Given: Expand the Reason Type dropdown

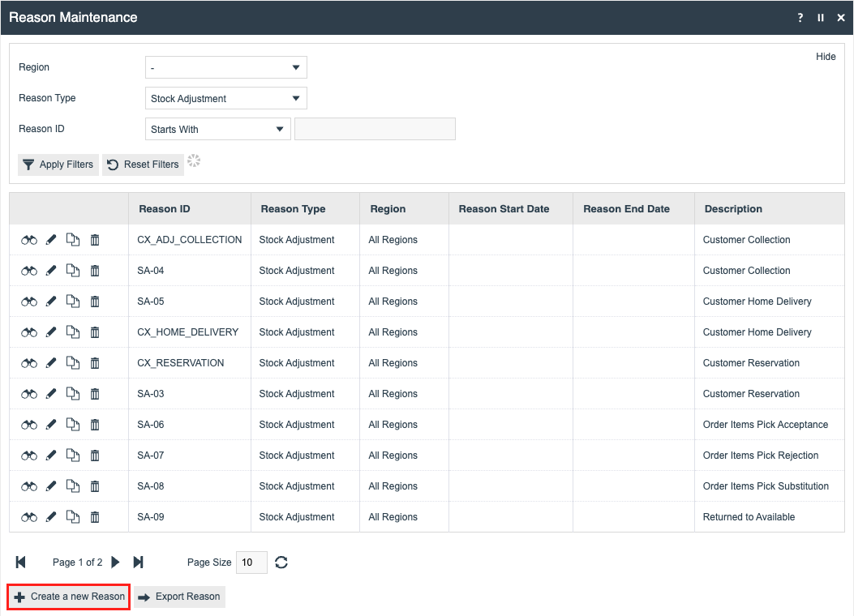Looking at the screenshot, I should 225,99.
